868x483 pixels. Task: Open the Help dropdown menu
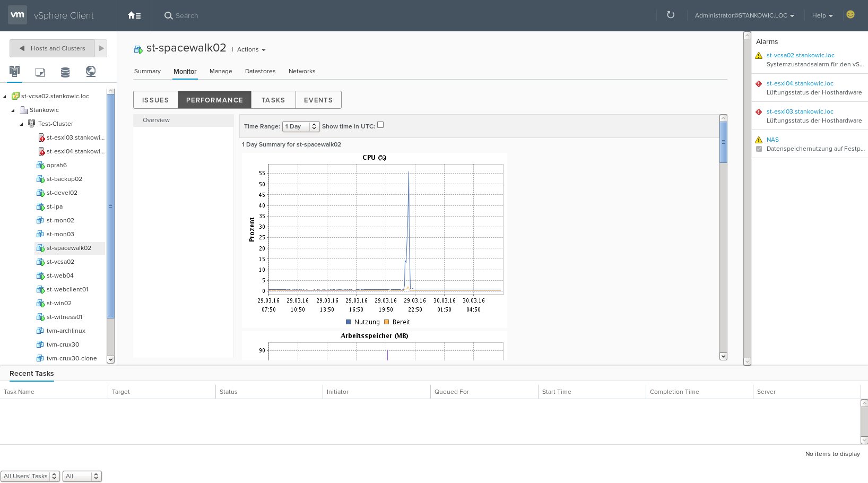pyautogui.click(x=822, y=15)
